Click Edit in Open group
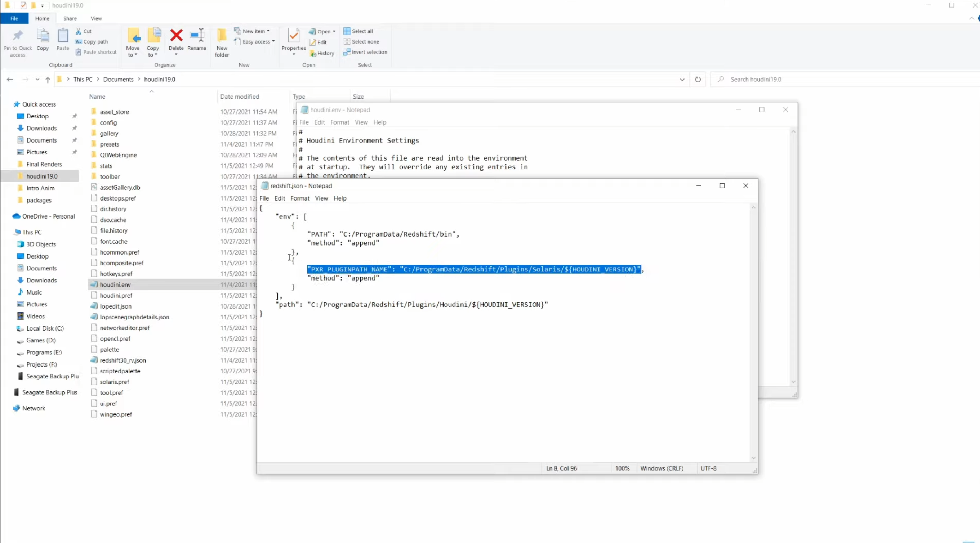 coord(318,42)
